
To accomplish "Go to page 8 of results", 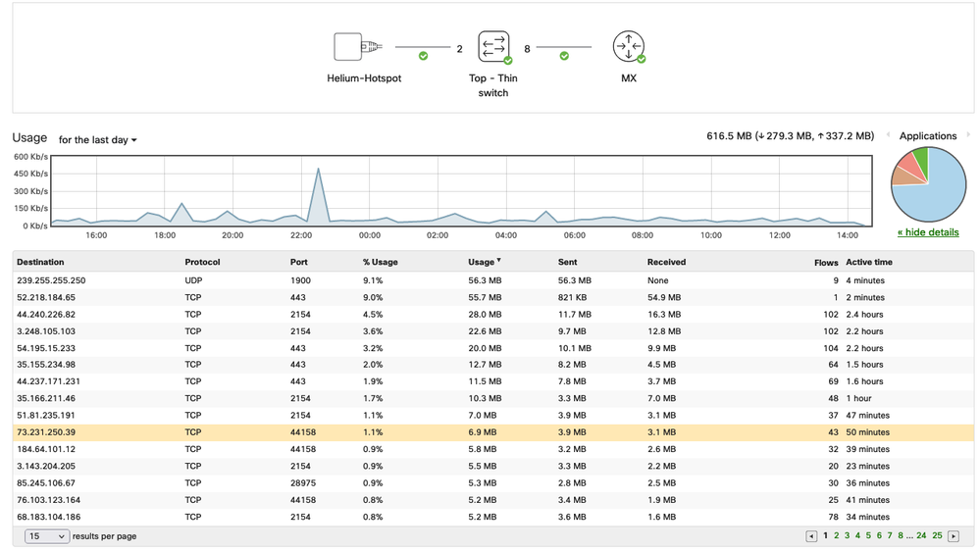I will 900,535.
